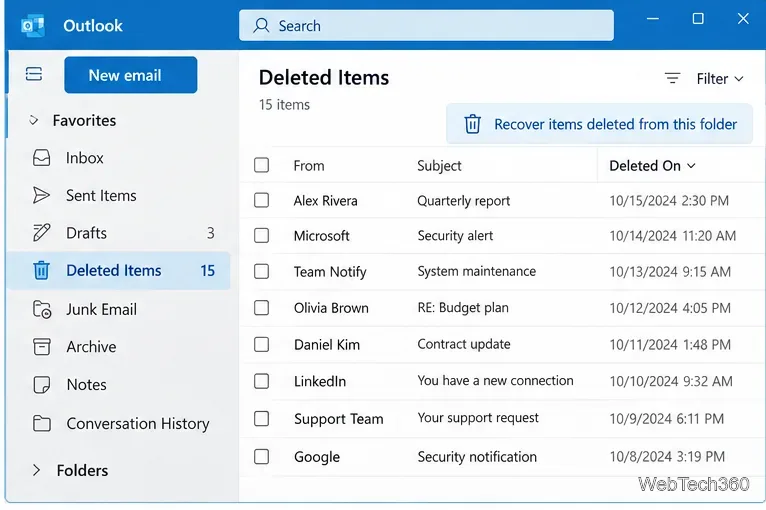This screenshot has width=766, height=510.
Task: Check the Support Team email checkbox
Action: tap(261, 419)
